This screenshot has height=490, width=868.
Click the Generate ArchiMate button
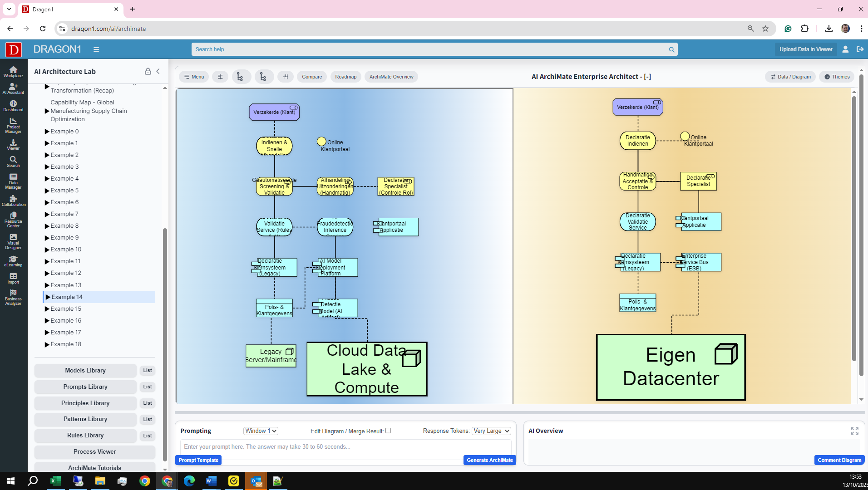(489, 460)
